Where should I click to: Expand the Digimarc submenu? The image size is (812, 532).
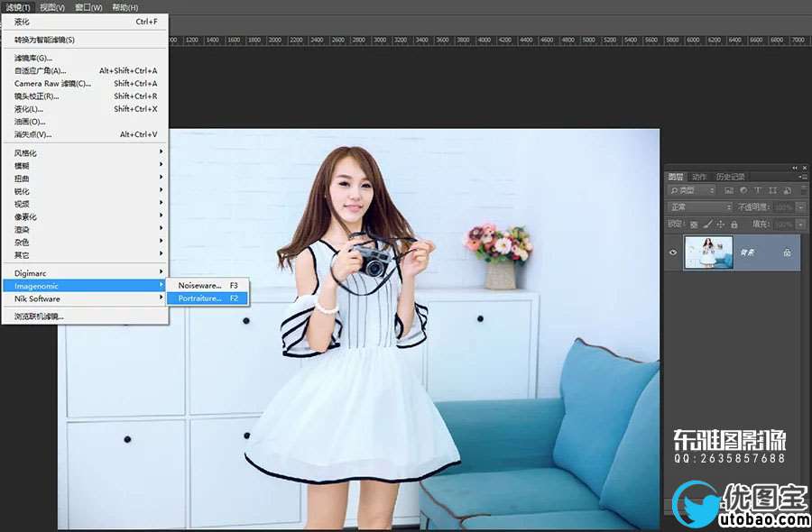(86, 272)
